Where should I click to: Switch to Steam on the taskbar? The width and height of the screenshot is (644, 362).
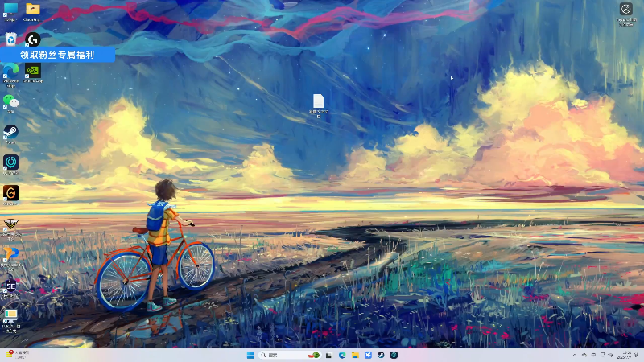point(381,355)
